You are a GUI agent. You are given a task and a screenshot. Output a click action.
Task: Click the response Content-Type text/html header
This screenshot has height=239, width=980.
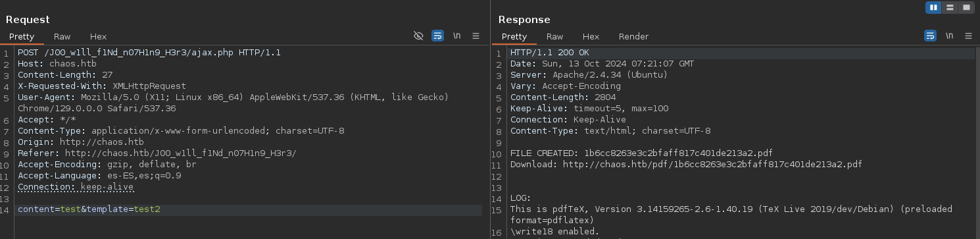pos(610,130)
